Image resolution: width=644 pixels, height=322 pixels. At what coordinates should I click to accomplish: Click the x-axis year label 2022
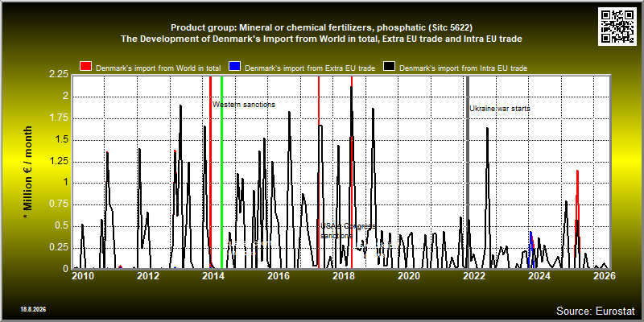coord(474,276)
